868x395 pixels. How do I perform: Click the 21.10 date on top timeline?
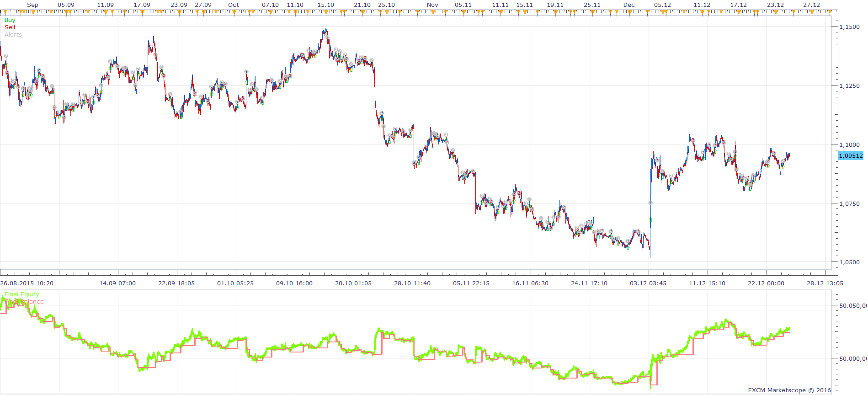pyautogui.click(x=362, y=5)
